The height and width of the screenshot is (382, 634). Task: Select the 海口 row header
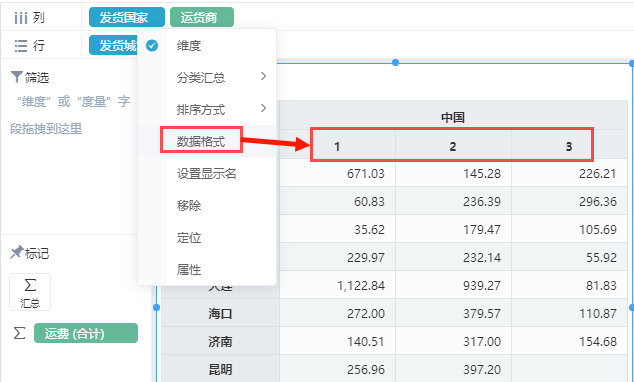click(x=220, y=313)
